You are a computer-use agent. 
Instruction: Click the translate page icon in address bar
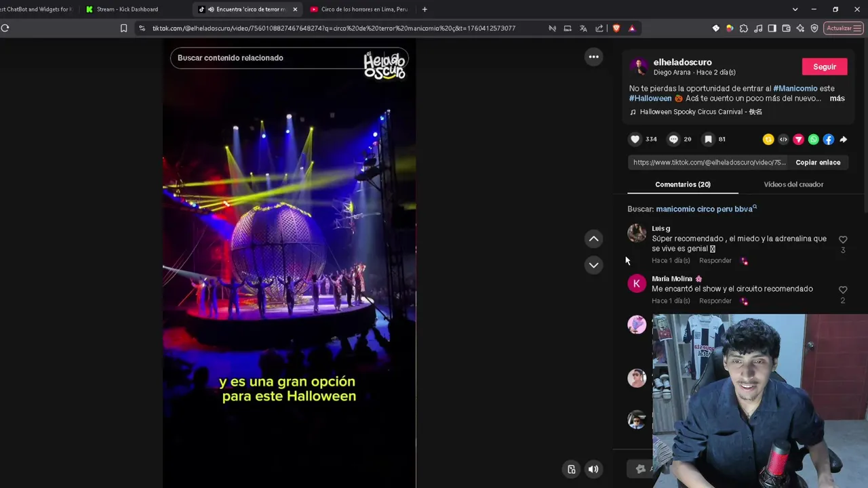[583, 28]
